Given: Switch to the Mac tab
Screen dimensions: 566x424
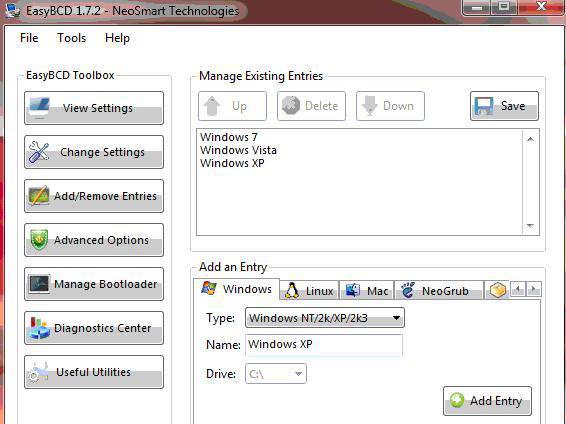Looking at the screenshot, I should tap(367, 290).
